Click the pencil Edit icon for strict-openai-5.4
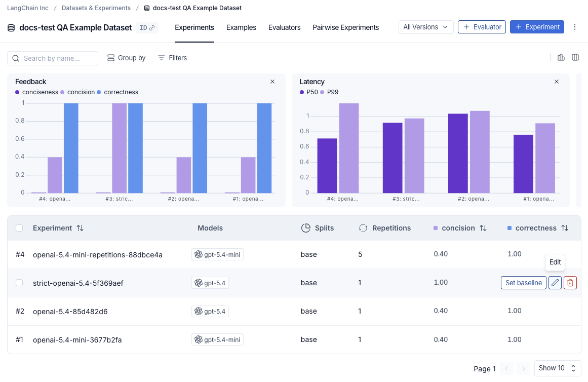The image size is (588, 382). tap(555, 283)
